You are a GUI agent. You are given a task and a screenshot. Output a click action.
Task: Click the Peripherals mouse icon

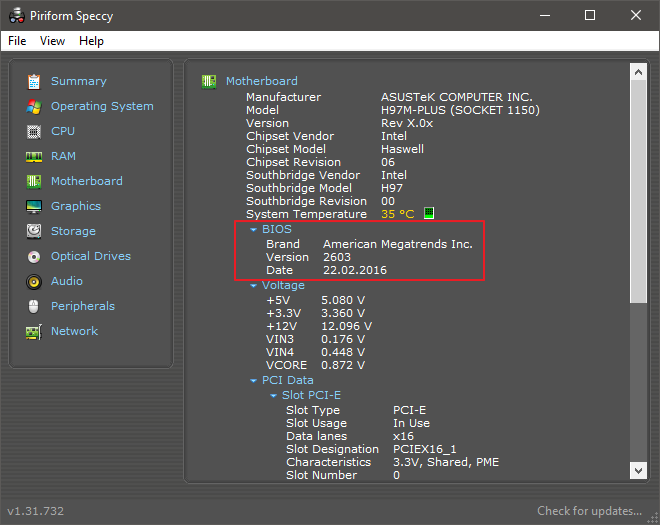(x=34, y=306)
